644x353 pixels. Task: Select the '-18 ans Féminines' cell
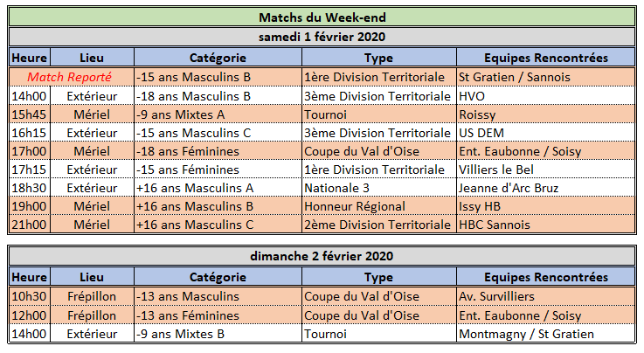[218, 151]
